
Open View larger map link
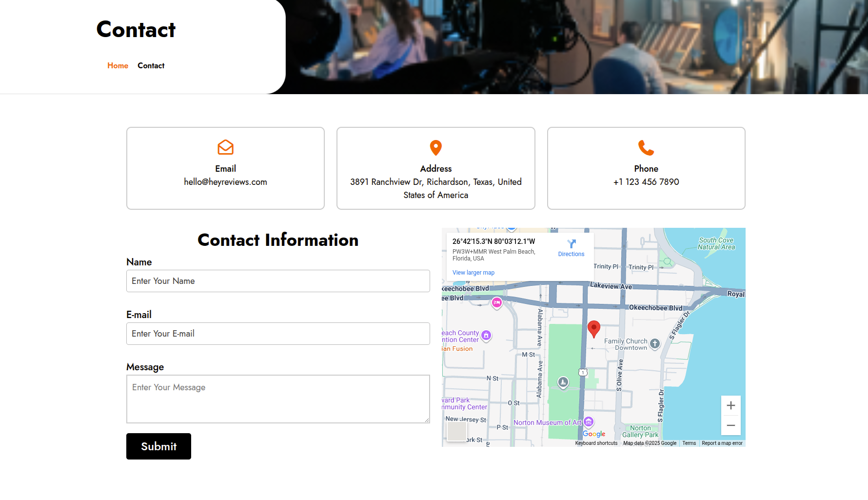coord(473,273)
